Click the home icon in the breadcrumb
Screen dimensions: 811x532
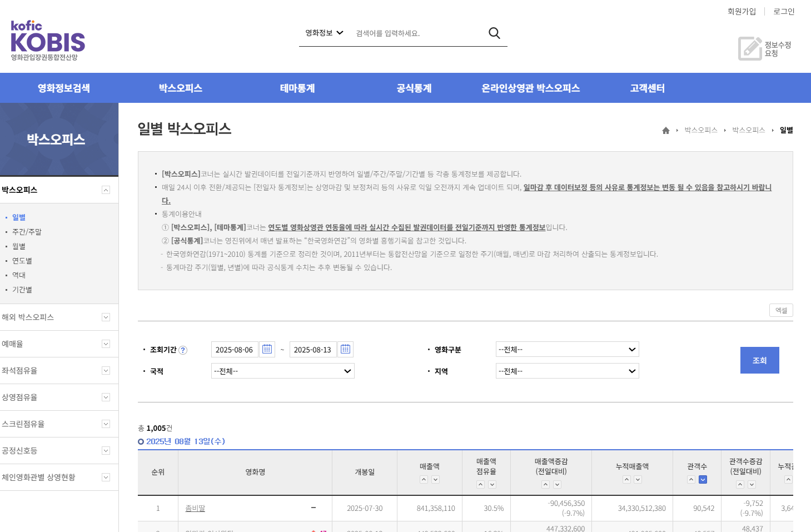tap(665, 130)
